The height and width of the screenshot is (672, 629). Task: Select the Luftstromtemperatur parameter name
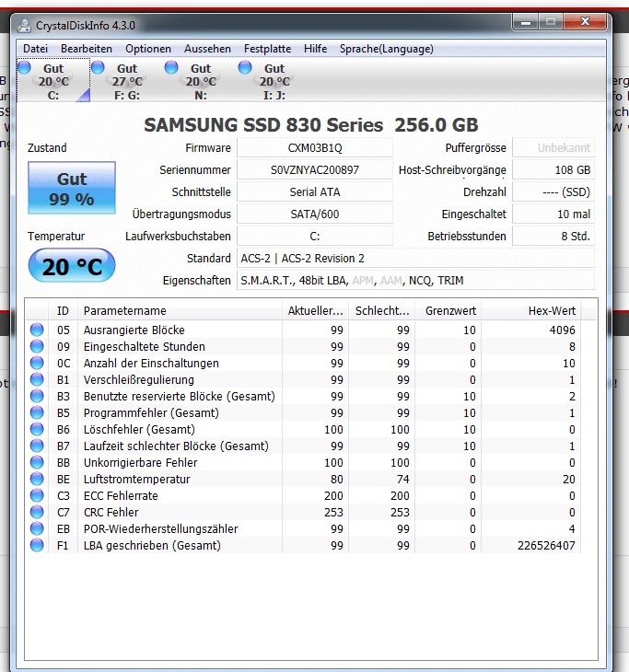click(137, 479)
